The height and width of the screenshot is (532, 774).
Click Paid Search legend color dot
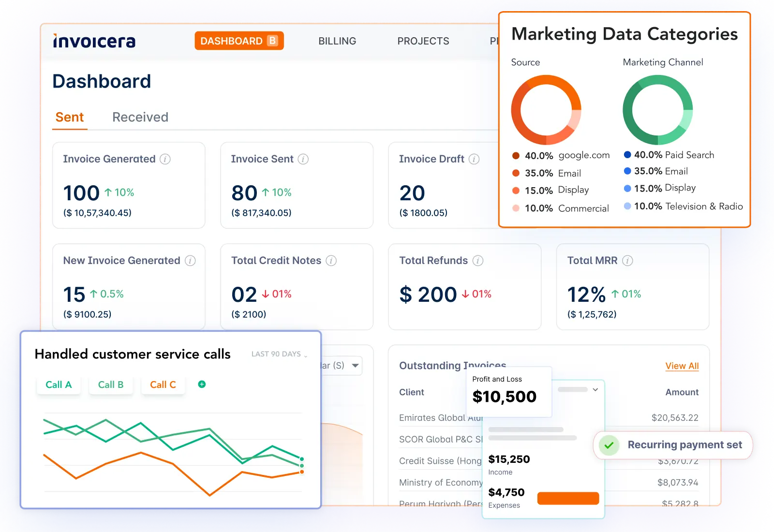pyautogui.click(x=627, y=155)
